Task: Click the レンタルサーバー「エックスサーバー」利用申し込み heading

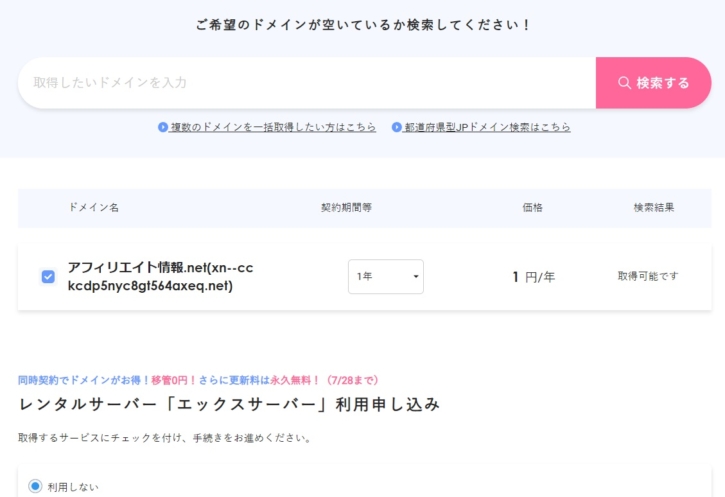Action: [x=229, y=405]
